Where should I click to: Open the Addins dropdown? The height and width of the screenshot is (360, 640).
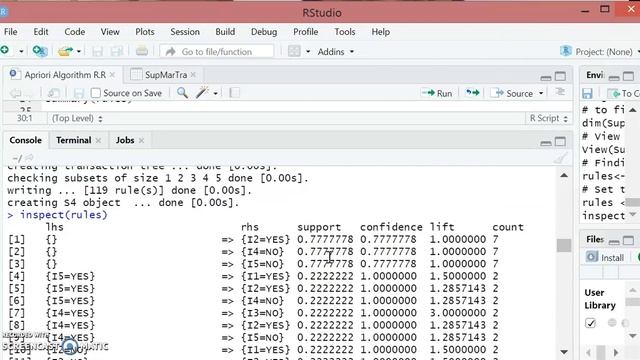(x=336, y=52)
